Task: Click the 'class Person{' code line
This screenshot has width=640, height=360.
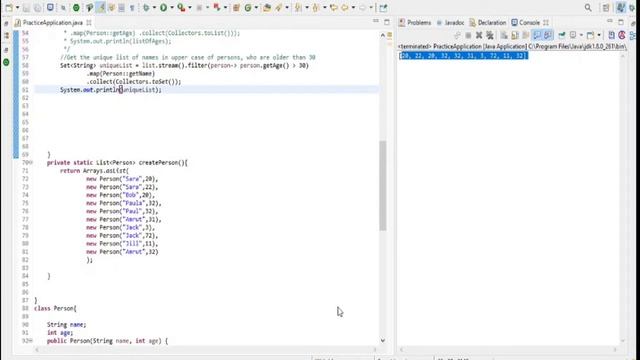Action: coord(56,309)
